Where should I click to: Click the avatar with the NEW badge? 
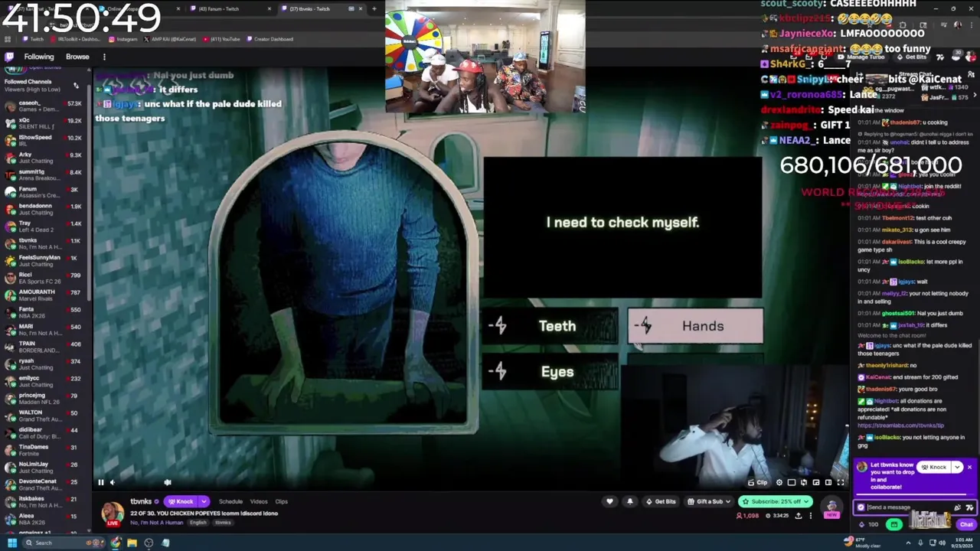pyautogui.click(x=831, y=507)
